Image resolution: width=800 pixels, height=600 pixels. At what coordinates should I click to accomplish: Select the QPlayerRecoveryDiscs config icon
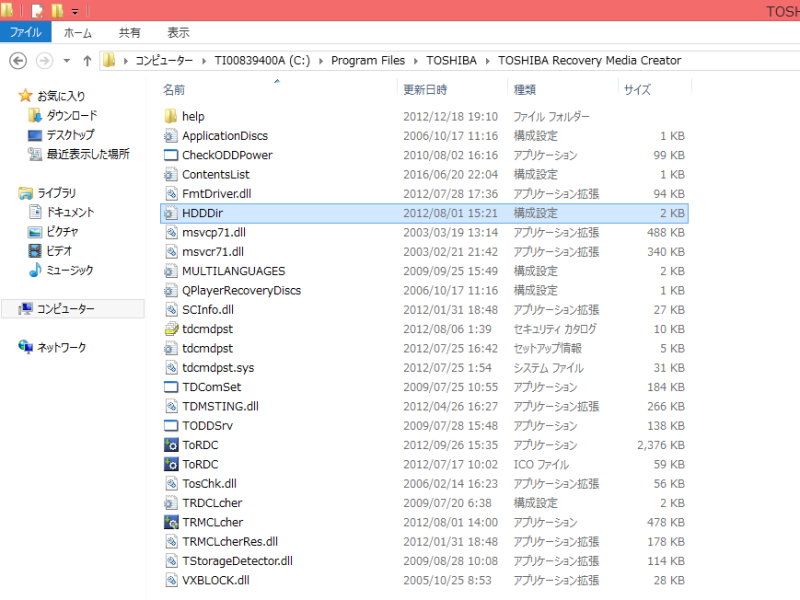pyautogui.click(x=171, y=291)
